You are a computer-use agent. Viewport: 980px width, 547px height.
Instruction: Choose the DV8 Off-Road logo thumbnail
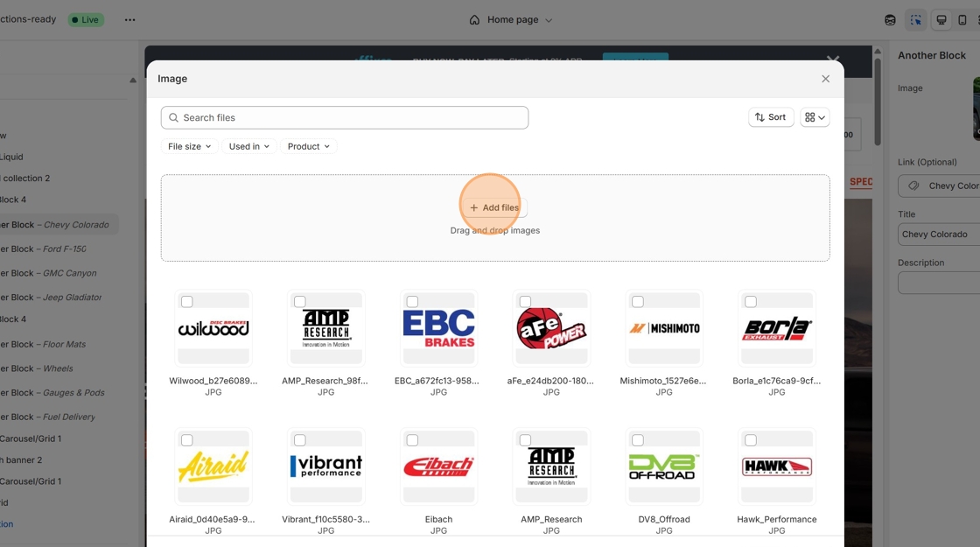point(664,466)
